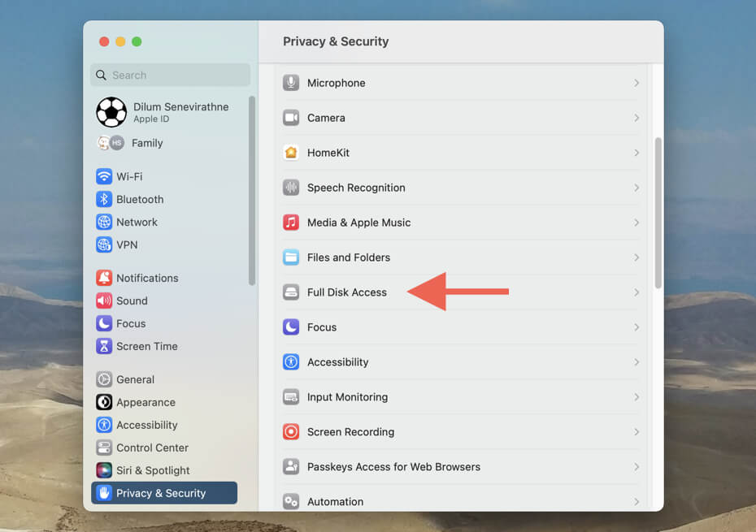Select Screen Time text in sidebar
Screen dimensions: 756x532
[x=146, y=346]
